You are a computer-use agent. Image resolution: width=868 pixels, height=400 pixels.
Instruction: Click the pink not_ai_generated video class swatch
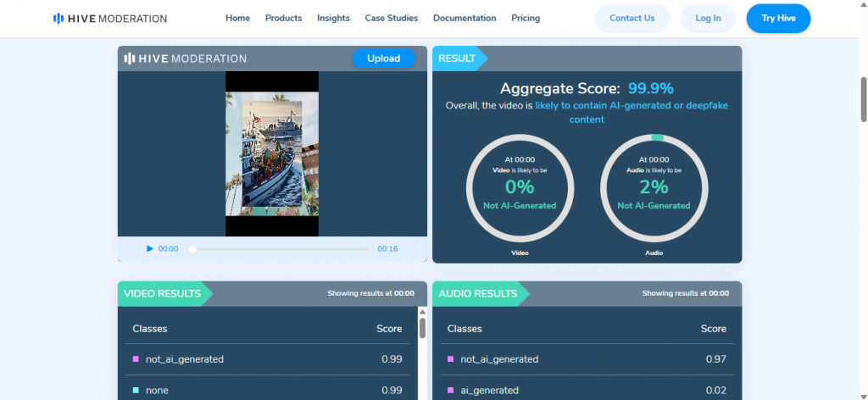coord(136,359)
